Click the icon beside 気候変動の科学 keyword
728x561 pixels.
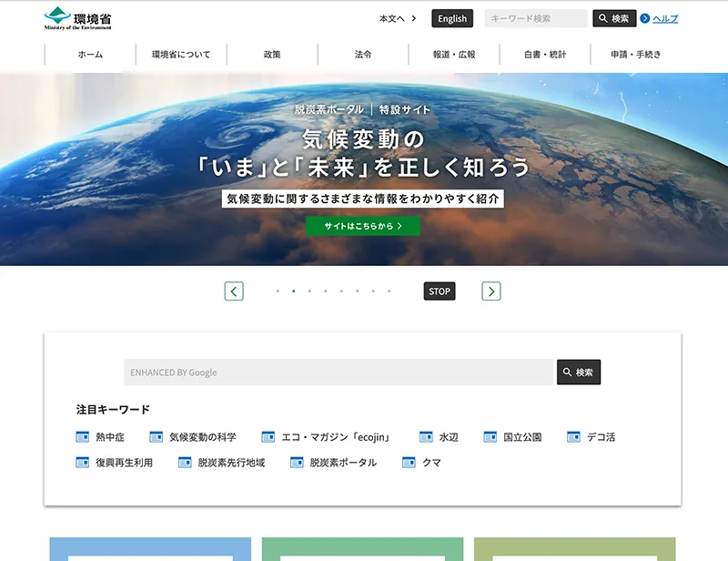pyautogui.click(x=156, y=437)
